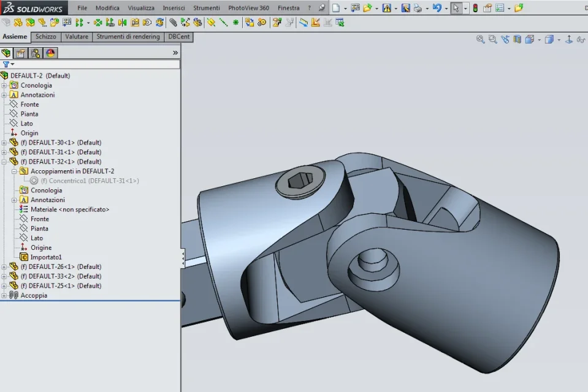This screenshot has height=392, width=588.
Task: Open the DisplayManager color ball tab
Action: 50,53
